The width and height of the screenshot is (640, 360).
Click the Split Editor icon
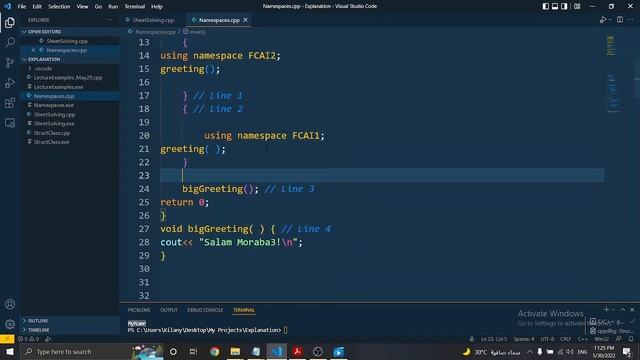coord(620,20)
